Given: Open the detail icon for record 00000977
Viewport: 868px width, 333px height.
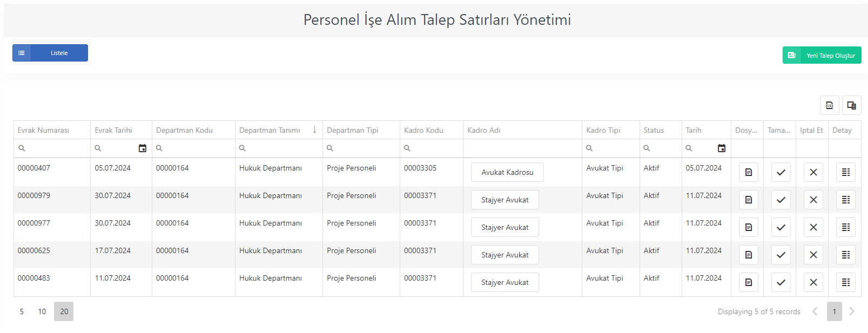Looking at the screenshot, I should point(845,227).
